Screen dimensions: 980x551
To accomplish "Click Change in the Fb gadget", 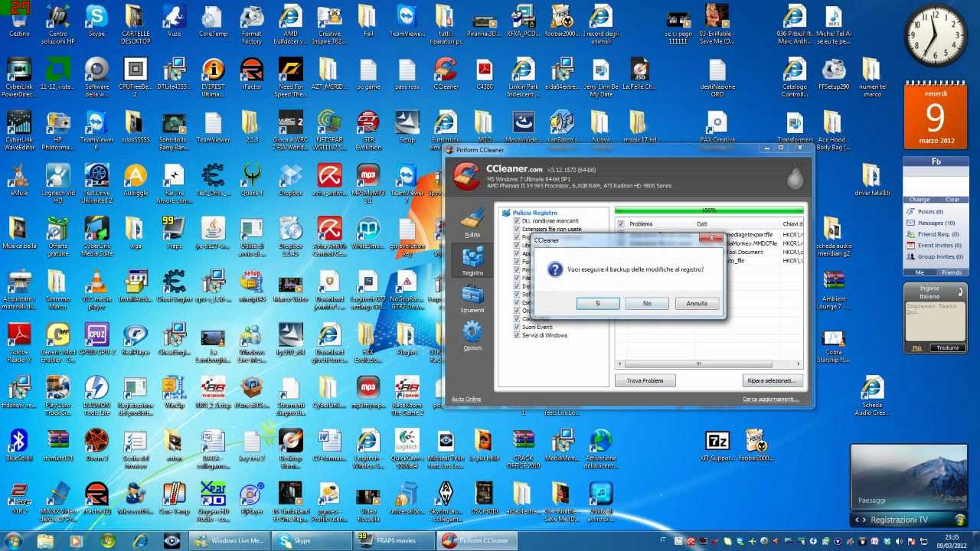I will (920, 199).
